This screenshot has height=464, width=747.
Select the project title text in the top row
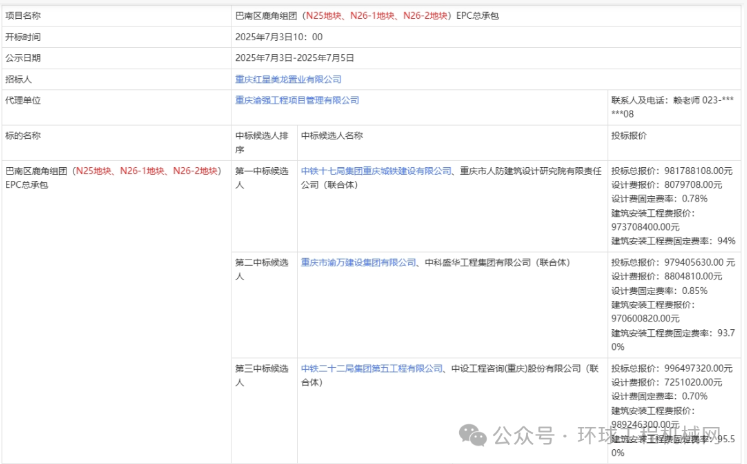(367, 16)
